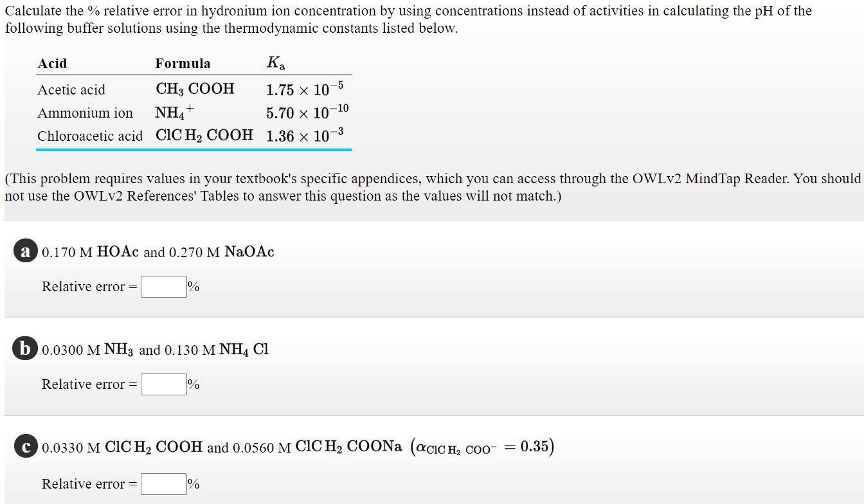Click the Relative error label in part a
This screenshot has width=864, height=504.
(x=85, y=286)
